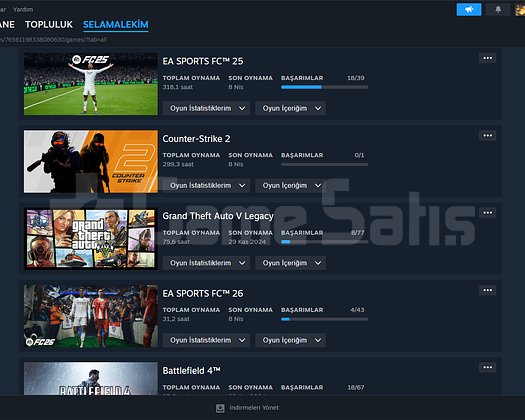Expand Oyun İçeriğim for Counter-Strike 2
The height and width of the screenshot is (420, 525).
coord(290,186)
